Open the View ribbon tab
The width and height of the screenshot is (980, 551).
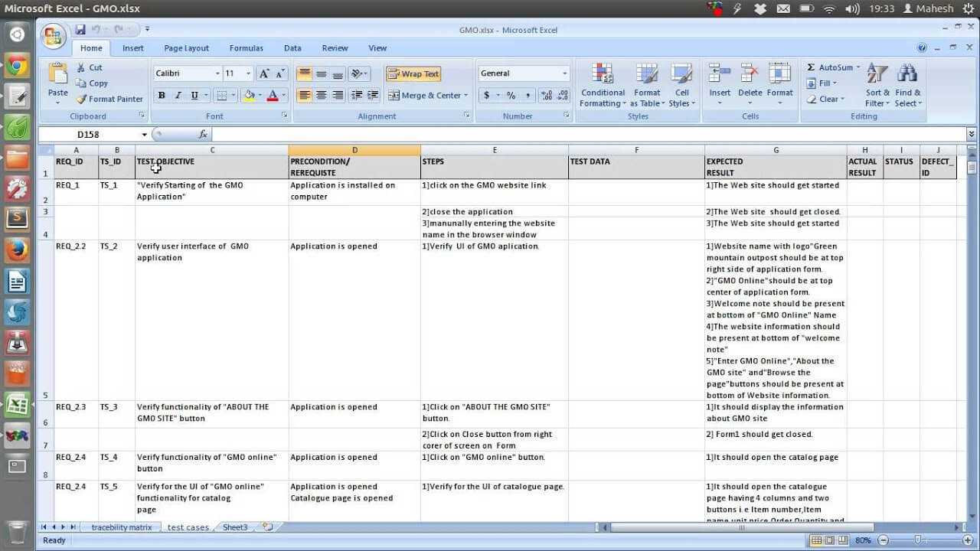[x=377, y=48]
